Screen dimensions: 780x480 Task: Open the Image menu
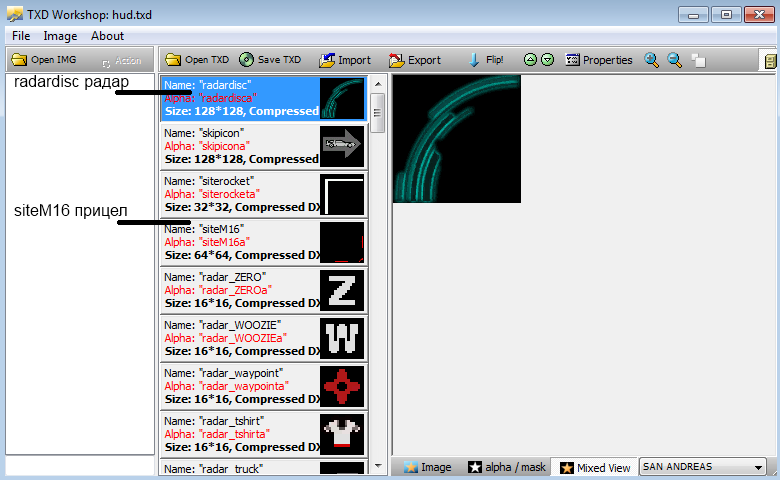pos(60,36)
